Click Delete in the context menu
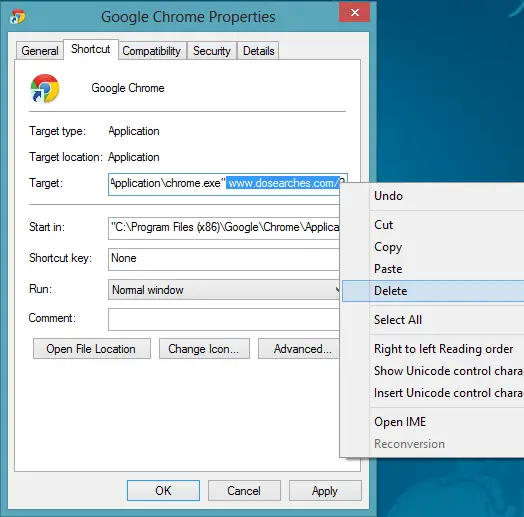The width and height of the screenshot is (524, 517). pyautogui.click(x=433, y=291)
